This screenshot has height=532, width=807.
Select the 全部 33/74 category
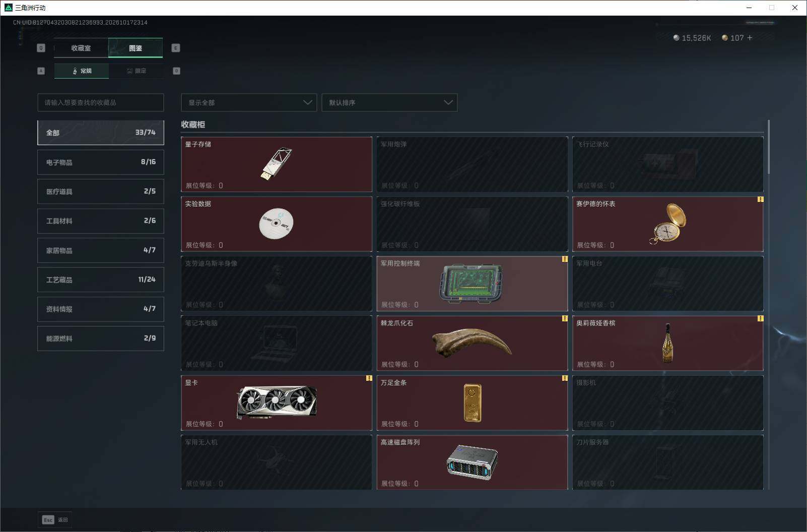tap(101, 132)
